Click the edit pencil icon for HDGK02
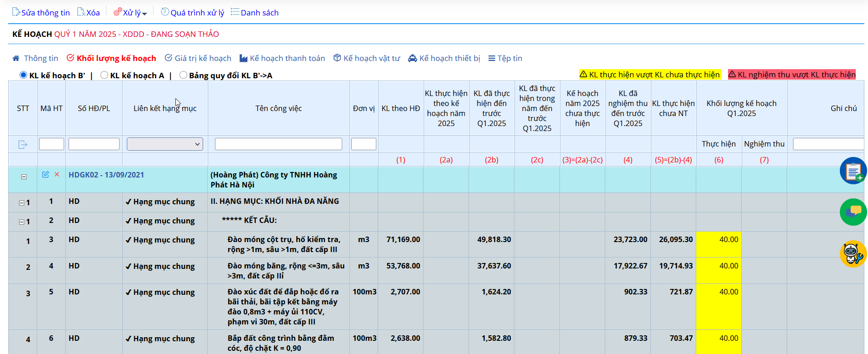This screenshot has height=354, width=868. [x=45, y=174]
